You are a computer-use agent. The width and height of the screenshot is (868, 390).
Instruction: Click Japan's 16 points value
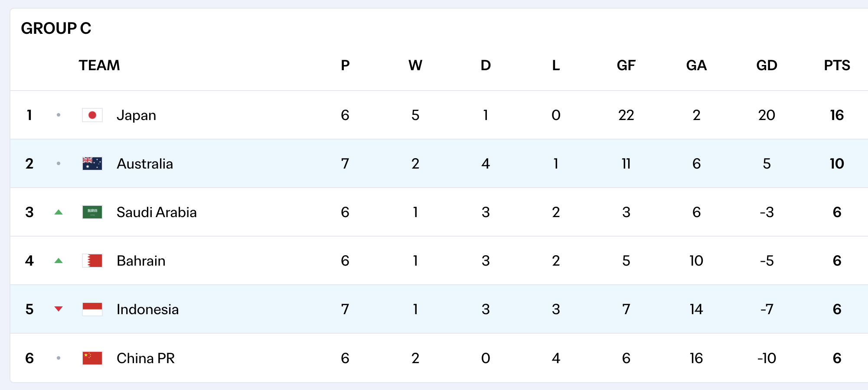pos(837,115)
